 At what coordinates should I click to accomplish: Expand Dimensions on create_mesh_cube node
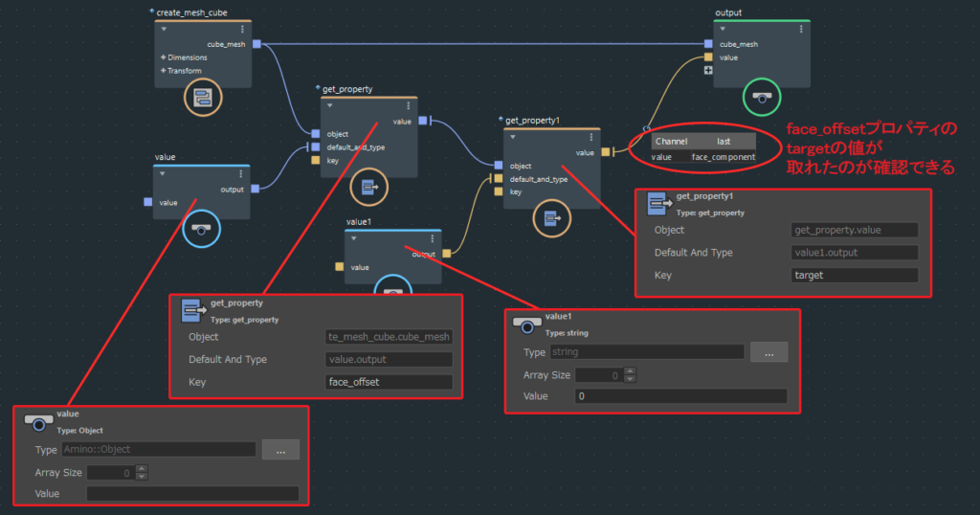coord(163,57)
